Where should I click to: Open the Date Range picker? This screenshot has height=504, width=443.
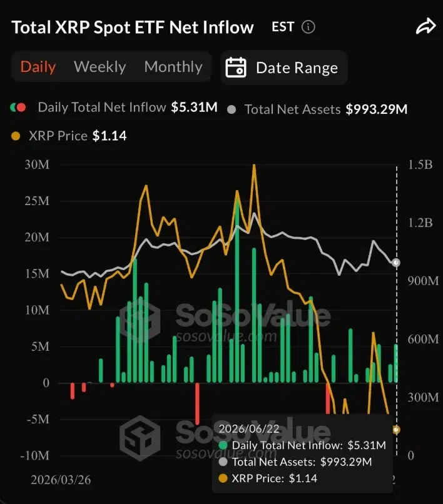(283, 68)
